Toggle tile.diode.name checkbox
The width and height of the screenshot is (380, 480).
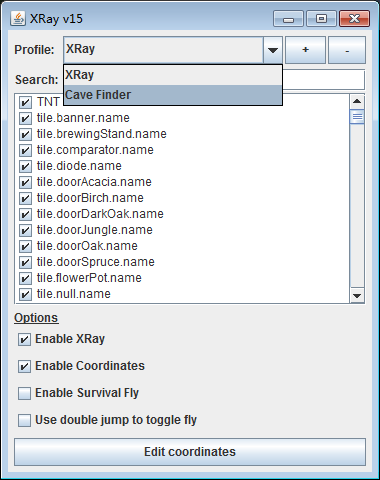pos(25,166)
